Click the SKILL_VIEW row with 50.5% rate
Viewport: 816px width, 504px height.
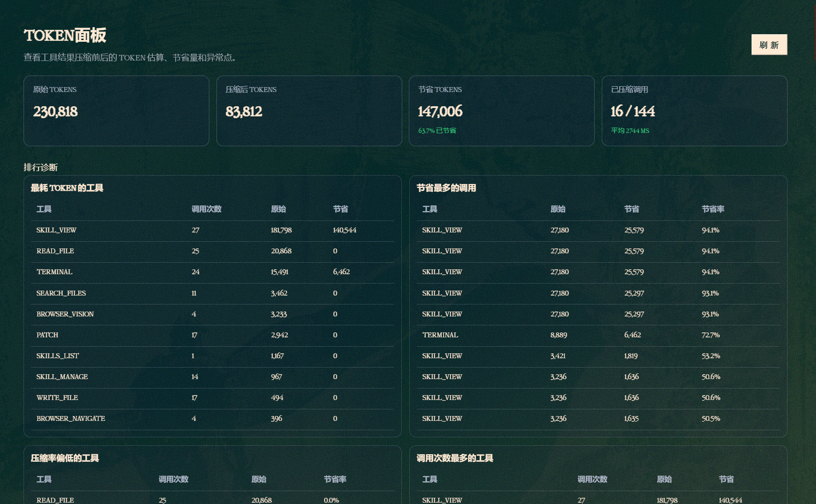[x=598, y=419]
